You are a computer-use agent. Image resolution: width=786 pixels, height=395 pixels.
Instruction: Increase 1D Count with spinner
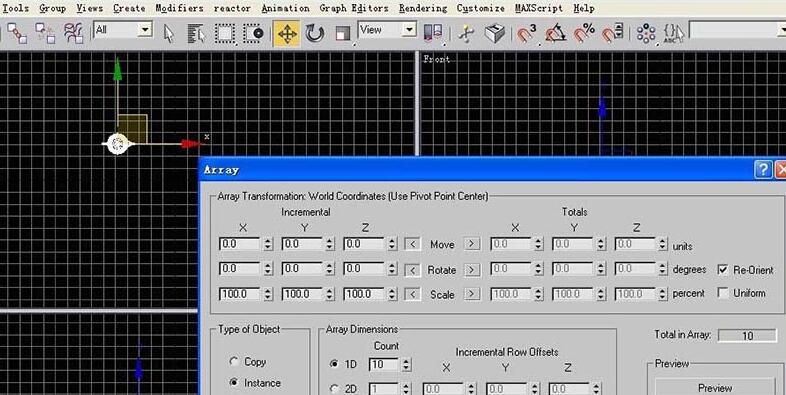[406, 360]
